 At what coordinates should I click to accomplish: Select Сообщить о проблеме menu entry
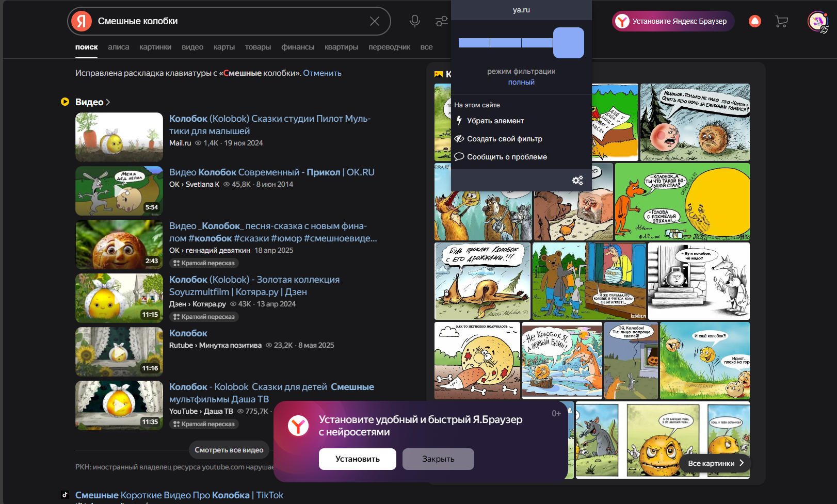click(521, 156)
